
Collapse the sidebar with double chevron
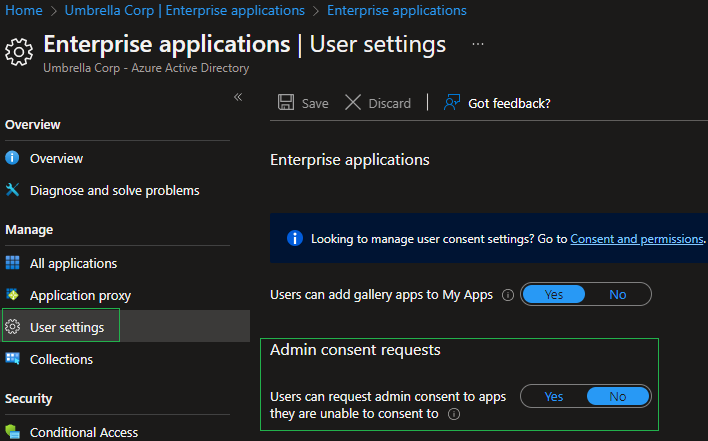pos(238,97)
